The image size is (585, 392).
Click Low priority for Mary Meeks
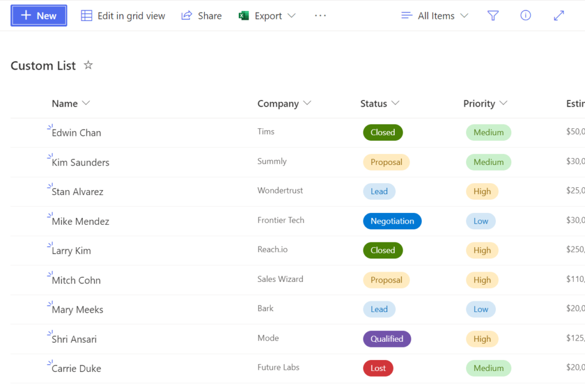(x=480, y=309)
